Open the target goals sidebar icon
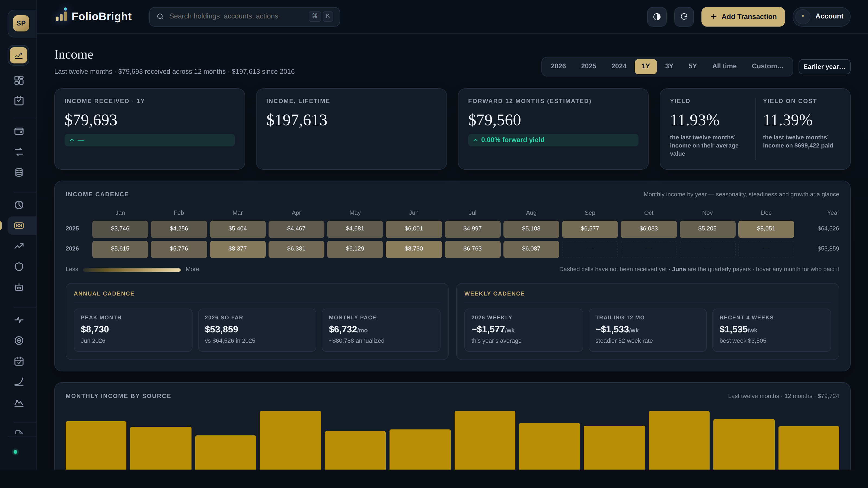Image resolution: width=868 pixels, height=488 pixels. [19, 341]
